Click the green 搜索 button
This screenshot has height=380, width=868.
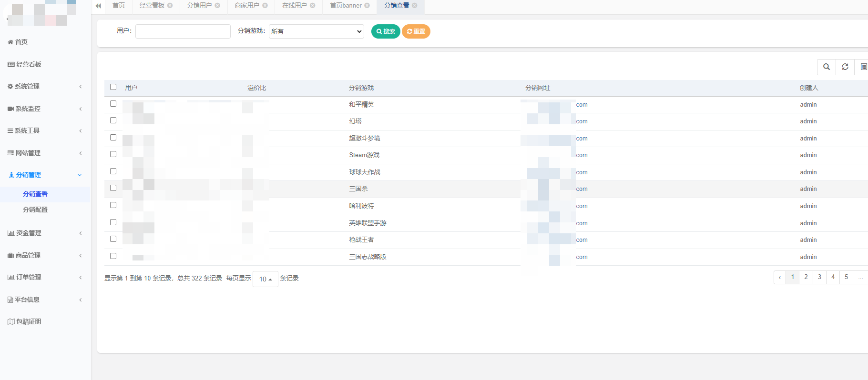386,31
